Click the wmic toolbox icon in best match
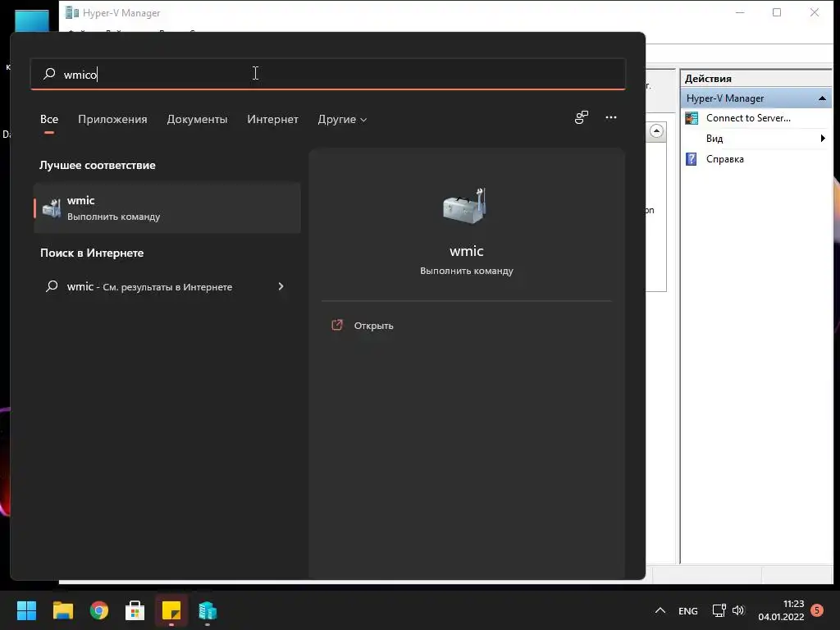Viewport: 840px width, 630px height. click(52, 208)
